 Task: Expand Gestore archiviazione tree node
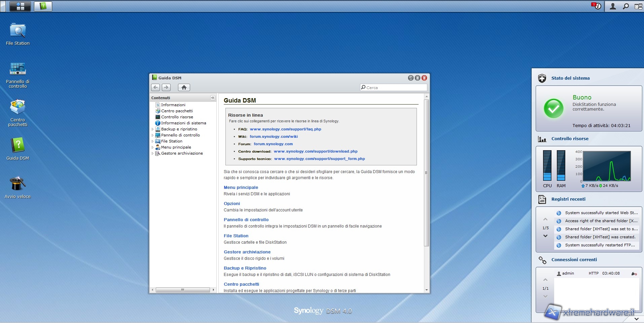(152, 153)
